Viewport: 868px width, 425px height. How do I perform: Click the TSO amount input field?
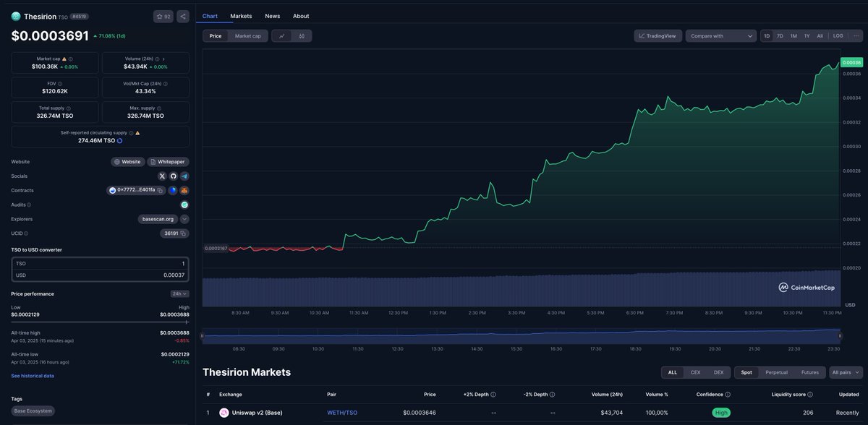101,264
